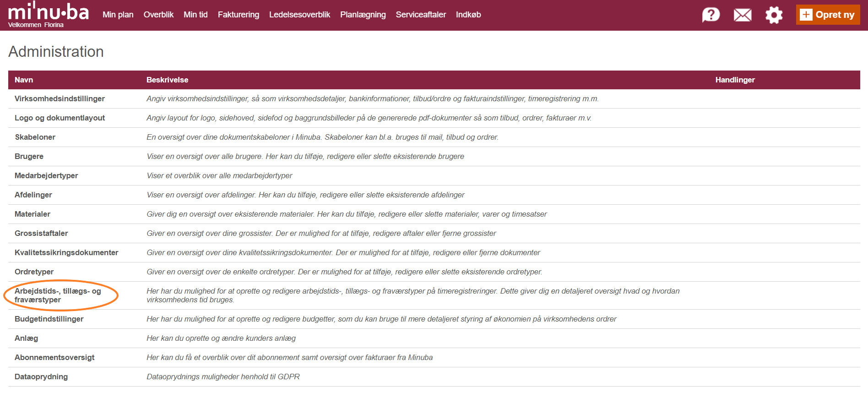Open the Anlæg entry
The width and height of the screenshot is (868, 393).
tap(26, 338)
